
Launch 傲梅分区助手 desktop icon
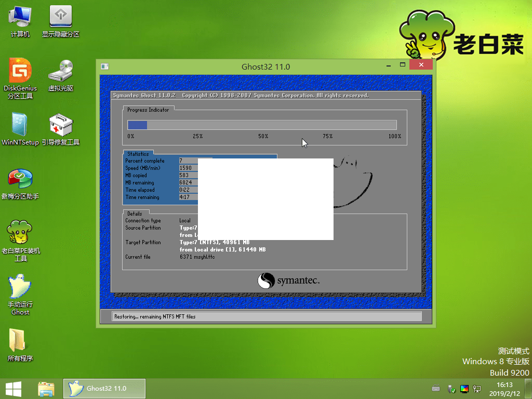pos(20,183)
